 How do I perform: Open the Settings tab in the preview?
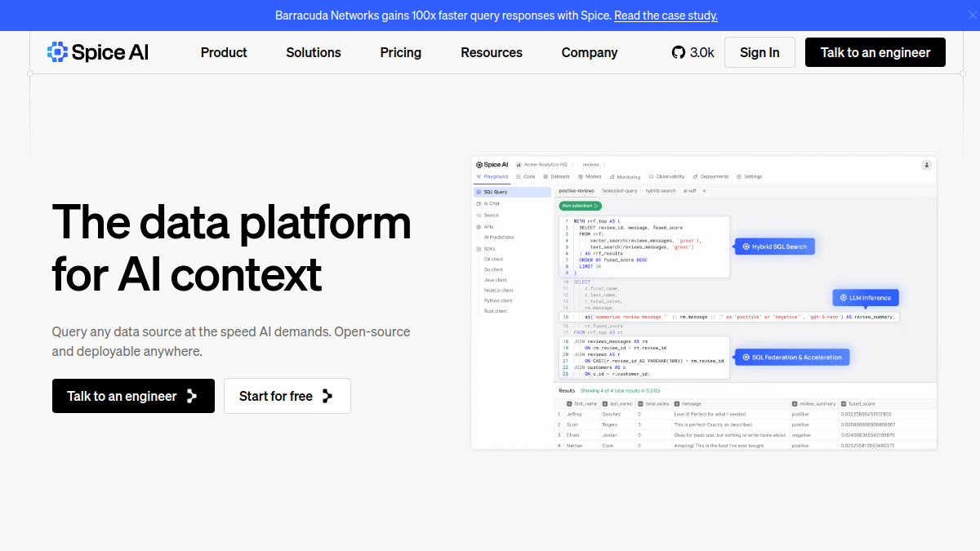tap(750, 176)
